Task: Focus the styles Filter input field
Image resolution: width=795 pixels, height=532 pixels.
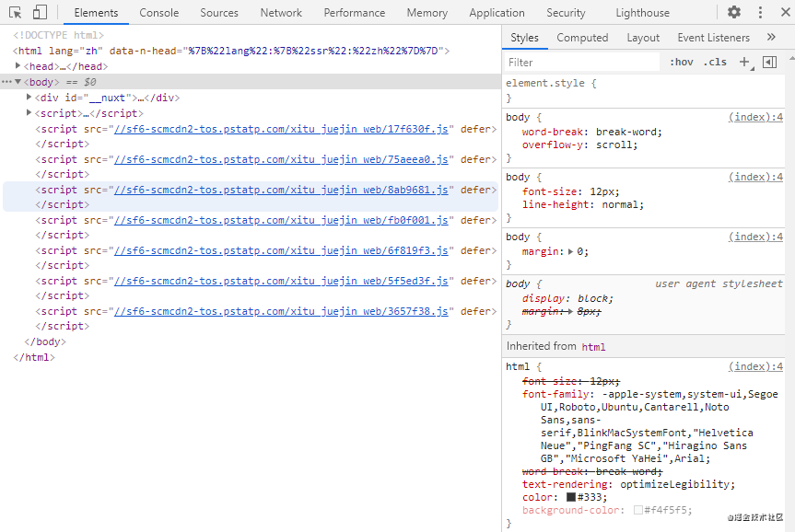Action: point(582,62)
